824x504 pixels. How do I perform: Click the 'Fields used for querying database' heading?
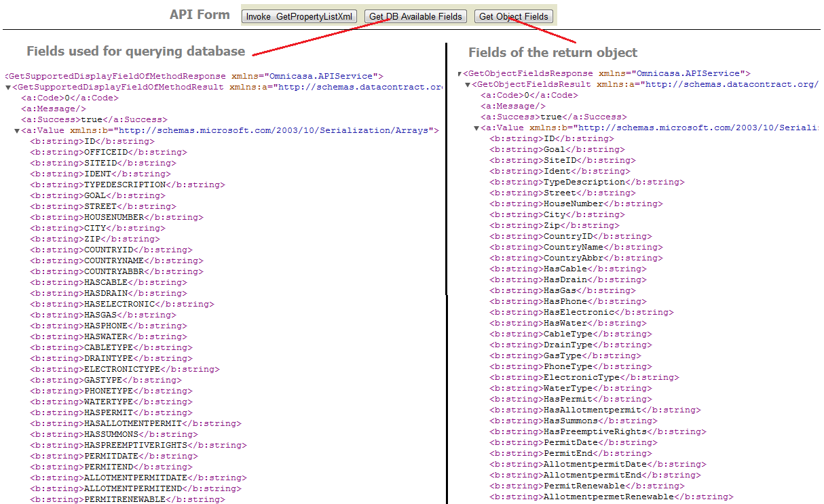[x=136, y=51]
